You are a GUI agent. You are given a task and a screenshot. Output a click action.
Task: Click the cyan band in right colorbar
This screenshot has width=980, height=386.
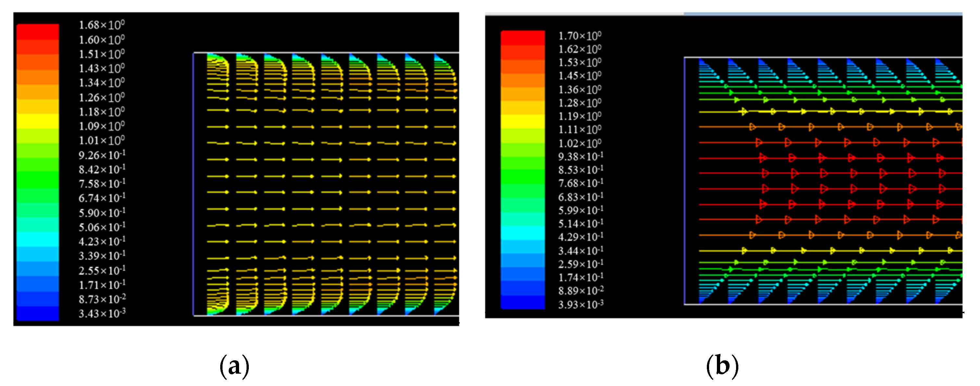[522, 233]
